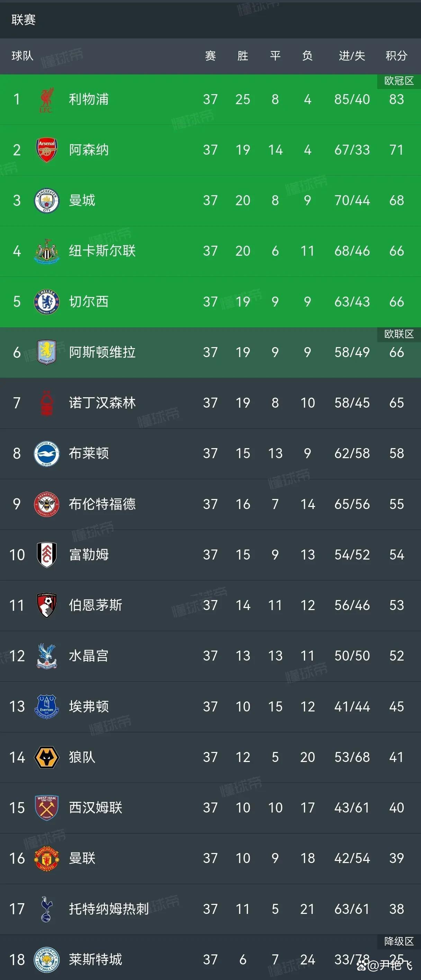This screenshot has height=980, width=421.
Task: Select the Nottingham Forest tree logo
Action: click(x=46, y=403)
